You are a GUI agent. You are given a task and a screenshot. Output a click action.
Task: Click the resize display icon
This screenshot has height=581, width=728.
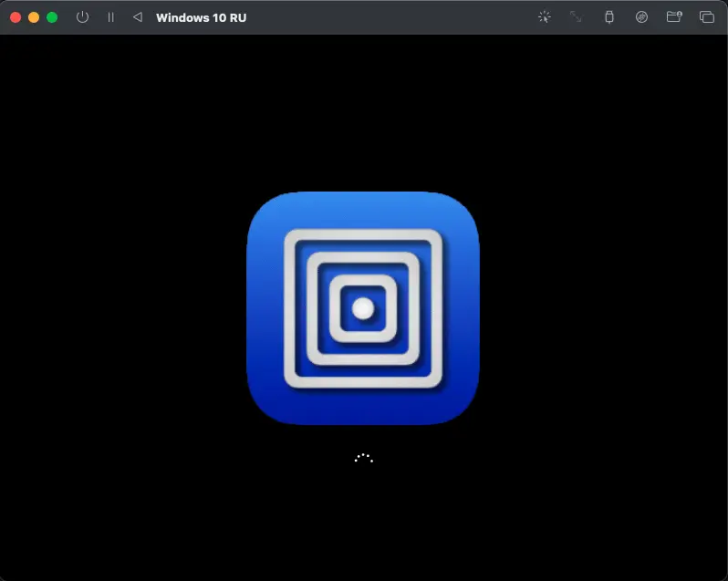point(577,17)
